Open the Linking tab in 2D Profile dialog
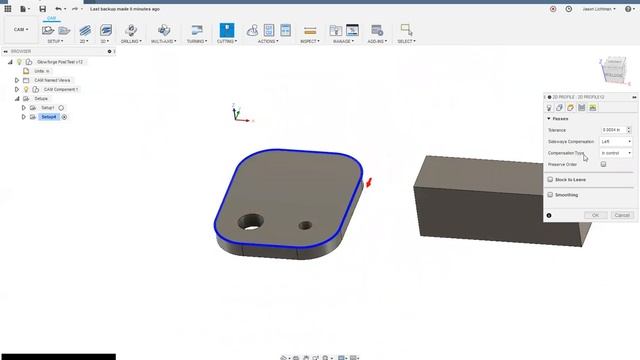Image resolution: width=640 pixels, height=360 pixels. [x=593, y=108]
